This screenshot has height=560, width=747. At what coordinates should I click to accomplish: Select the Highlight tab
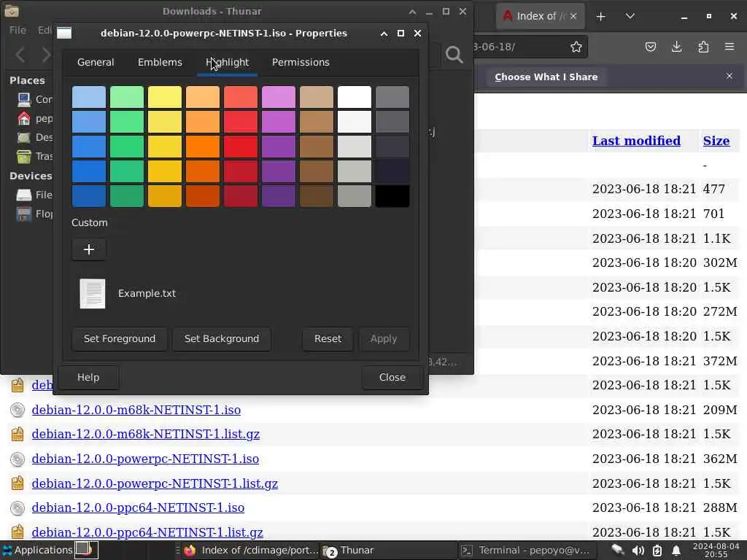pyautogui.click(x=228, y=63)
